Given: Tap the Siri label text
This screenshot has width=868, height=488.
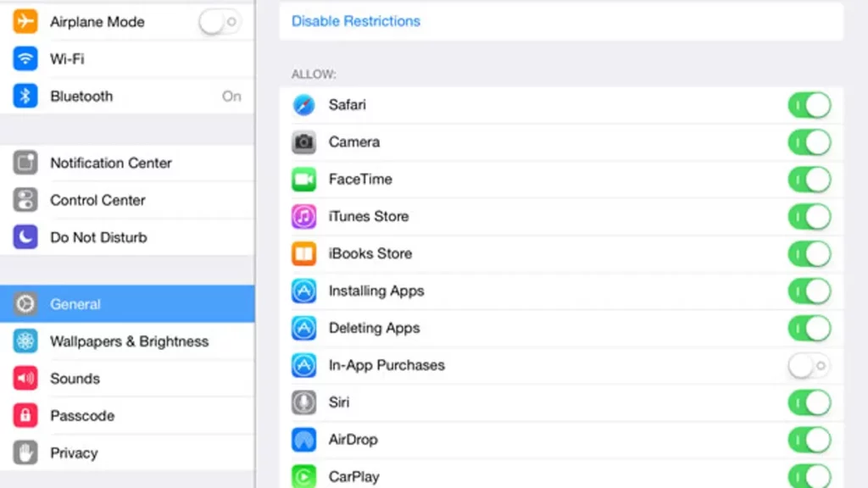Looking at the screenshot, I should coord(339,402).
